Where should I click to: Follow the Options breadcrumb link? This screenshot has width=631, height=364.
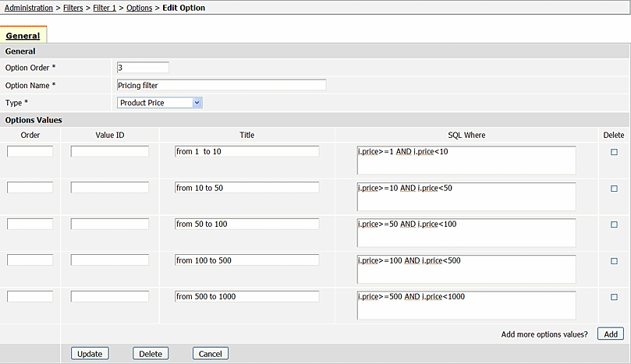coord(140,8)
